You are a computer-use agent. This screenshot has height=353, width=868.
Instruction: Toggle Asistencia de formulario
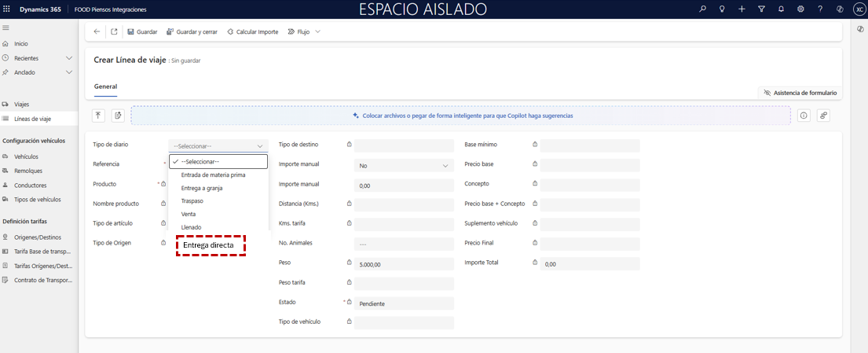click(x=800, y=93)
